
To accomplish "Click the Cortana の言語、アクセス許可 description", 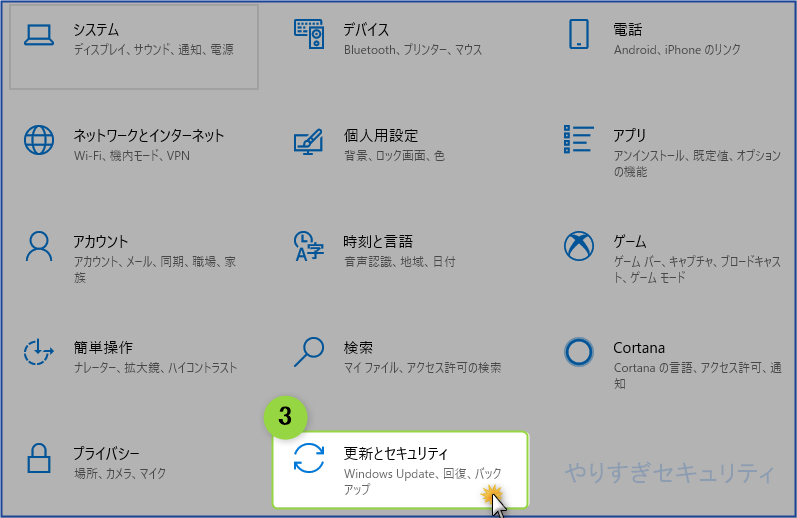I will point(697,376).
